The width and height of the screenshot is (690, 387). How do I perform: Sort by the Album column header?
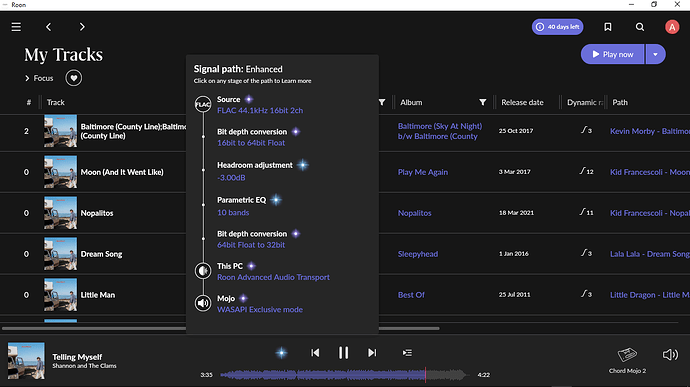411,102
